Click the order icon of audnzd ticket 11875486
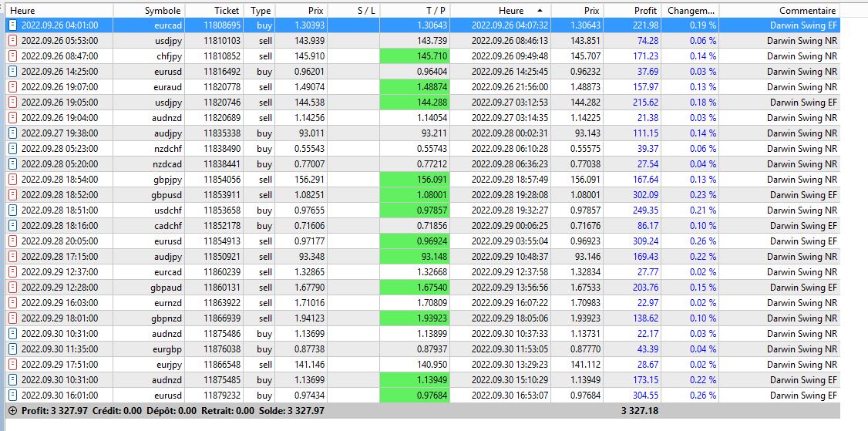Image resolution: width=868 pixels, height=431 pixels. pyautogui.click(x=13, y=334)
